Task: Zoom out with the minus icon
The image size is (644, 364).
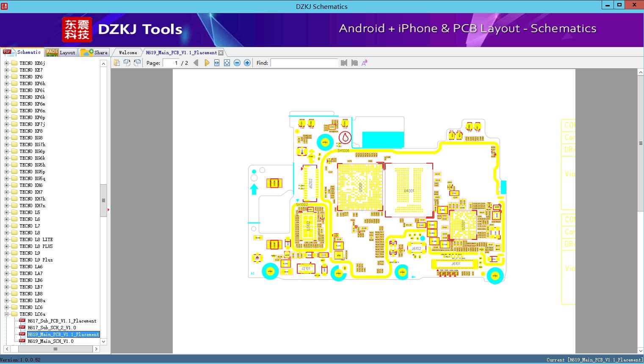Action: [x=237, y=63]
